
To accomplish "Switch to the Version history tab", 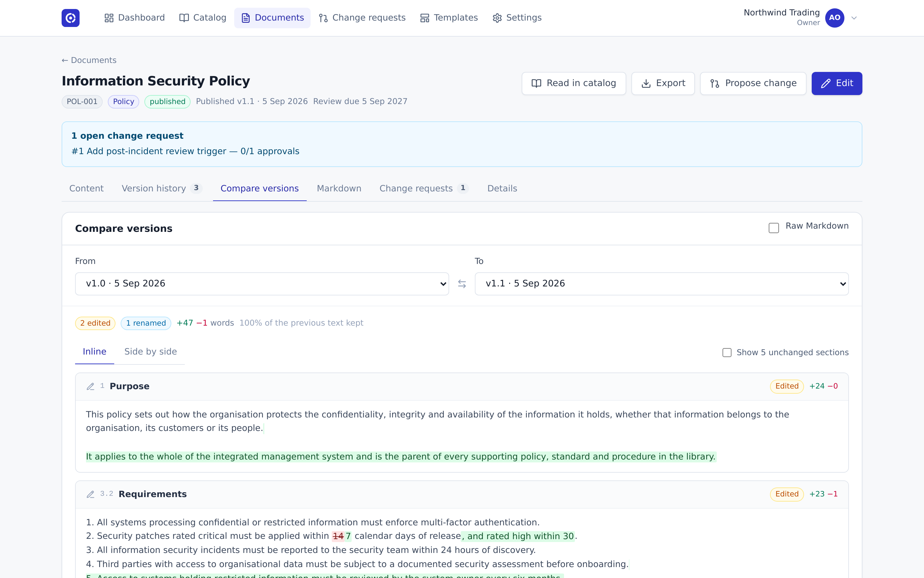I will 162,188.
